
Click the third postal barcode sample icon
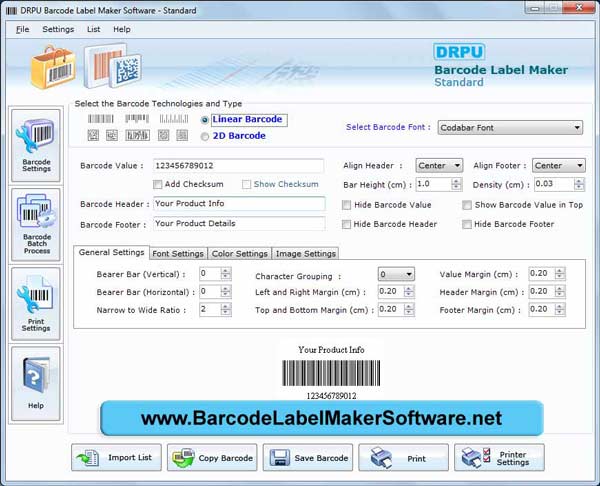click(174, 119)
